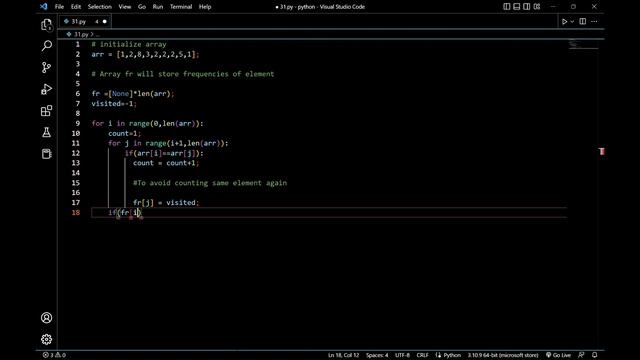
Task: Click the minimap code overview
Action: [583, 44]
